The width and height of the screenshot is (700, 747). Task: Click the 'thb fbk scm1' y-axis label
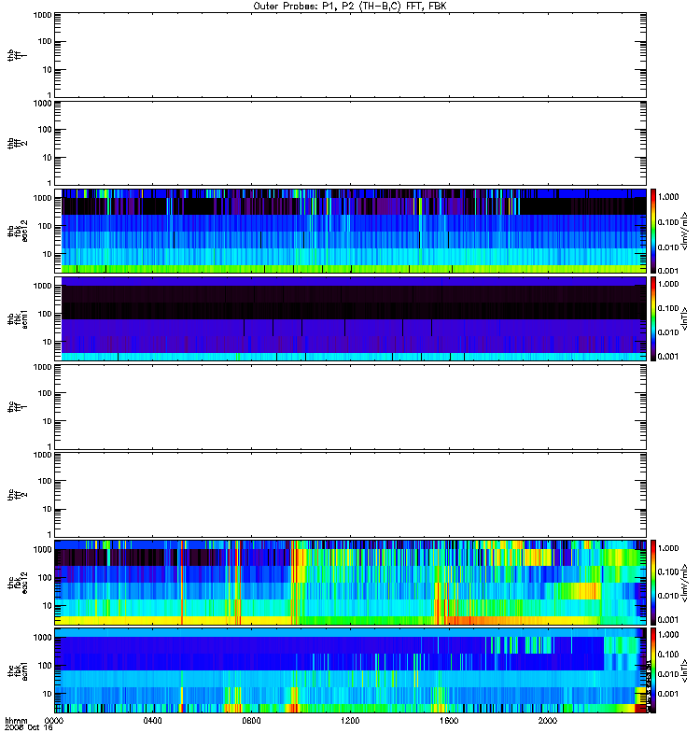click(18, 319)
